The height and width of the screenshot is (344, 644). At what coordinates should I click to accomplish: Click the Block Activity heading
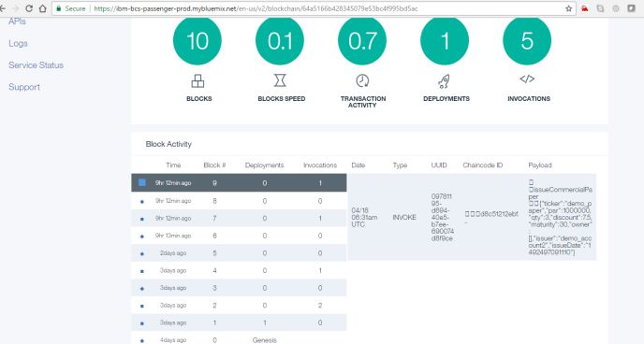click(x=168, y=144)
